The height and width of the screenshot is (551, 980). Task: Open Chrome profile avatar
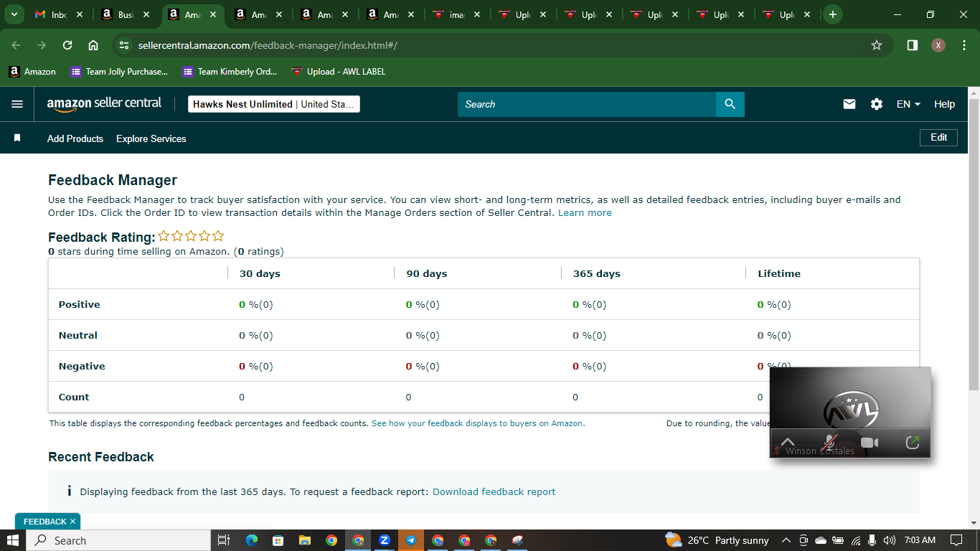[x=938, y=45]
